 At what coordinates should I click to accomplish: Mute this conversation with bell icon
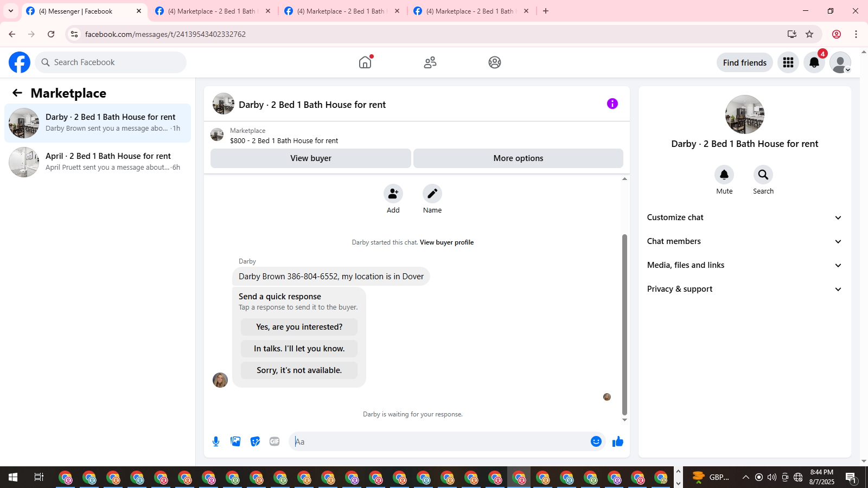pos(724,175)
